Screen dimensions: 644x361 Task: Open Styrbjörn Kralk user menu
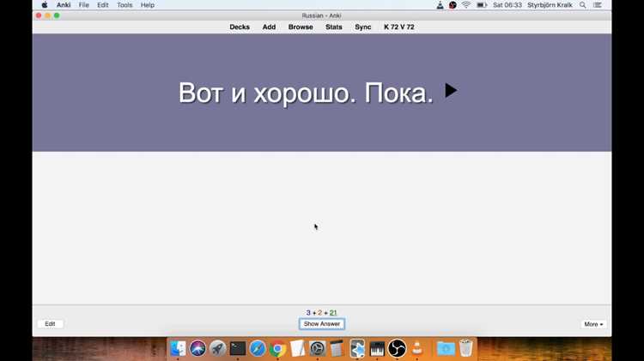(550, 5)
